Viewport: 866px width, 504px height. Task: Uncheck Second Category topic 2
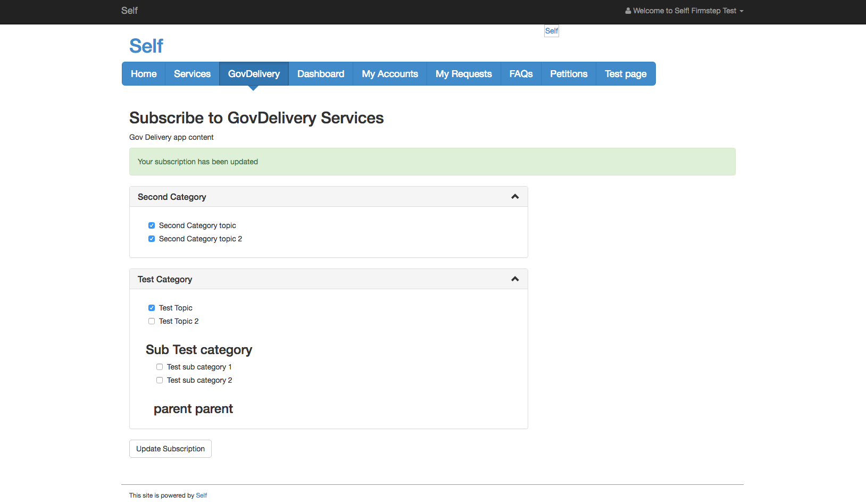(x=152, y=238)
